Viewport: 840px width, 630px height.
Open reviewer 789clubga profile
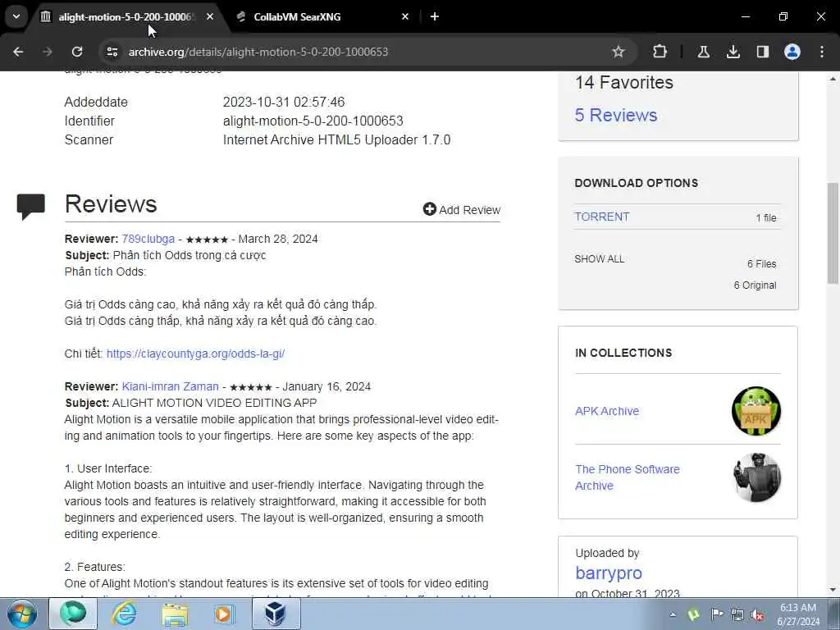(x=148, y=239)
